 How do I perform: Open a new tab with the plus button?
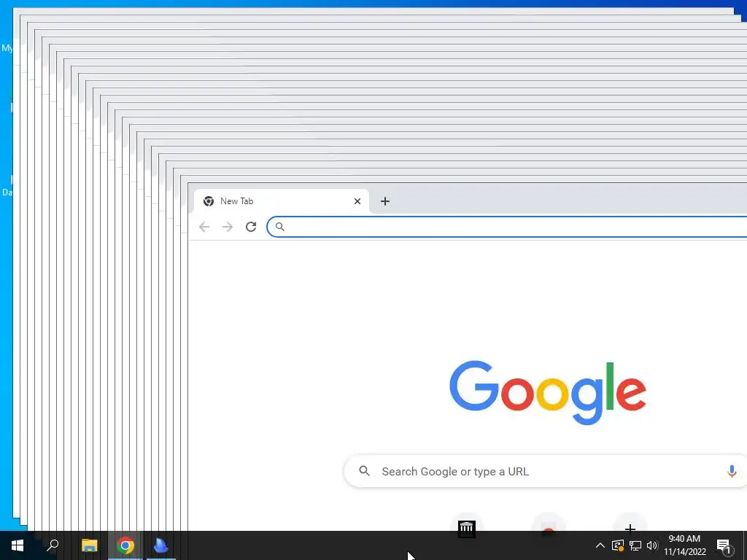coord(385,201)
